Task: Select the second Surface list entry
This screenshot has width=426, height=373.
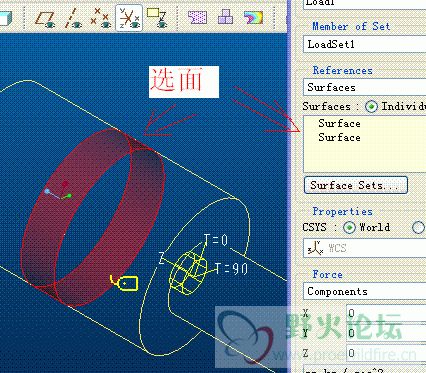Action: coord(339,137)
